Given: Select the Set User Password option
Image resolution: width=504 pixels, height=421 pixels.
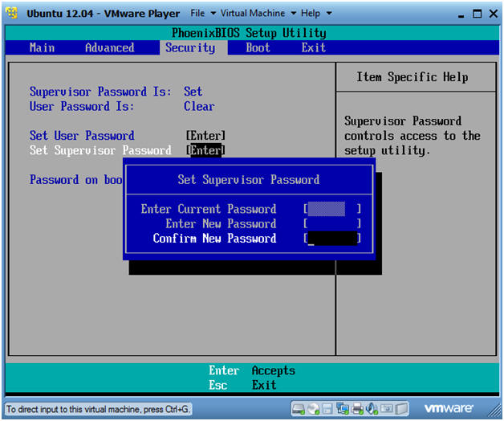Looking at the screenshot, I should pos(82,136).
